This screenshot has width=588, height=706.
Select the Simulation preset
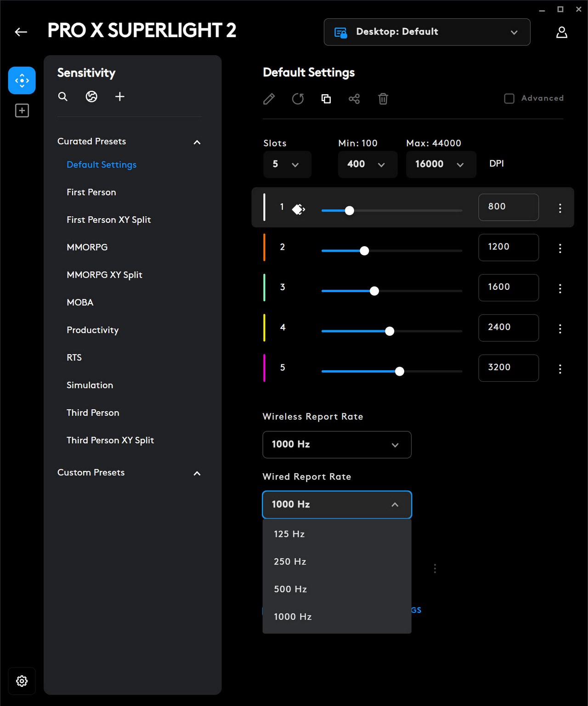tap(90, 385)
